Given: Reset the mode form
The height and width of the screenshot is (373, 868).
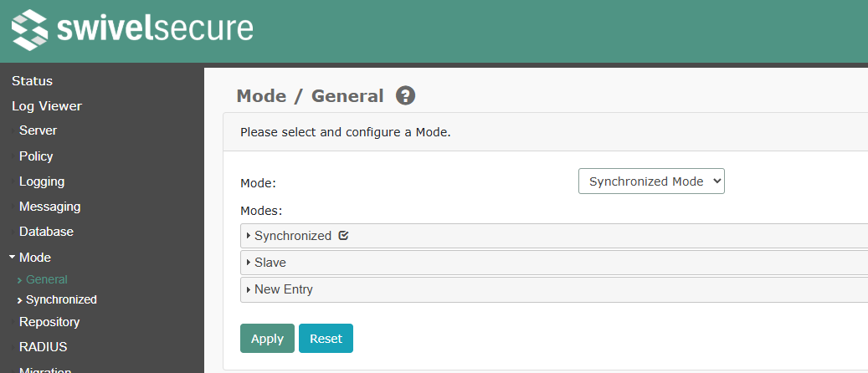Looking at the screenshot, I should pyautogui.click(x=326, y=338).
